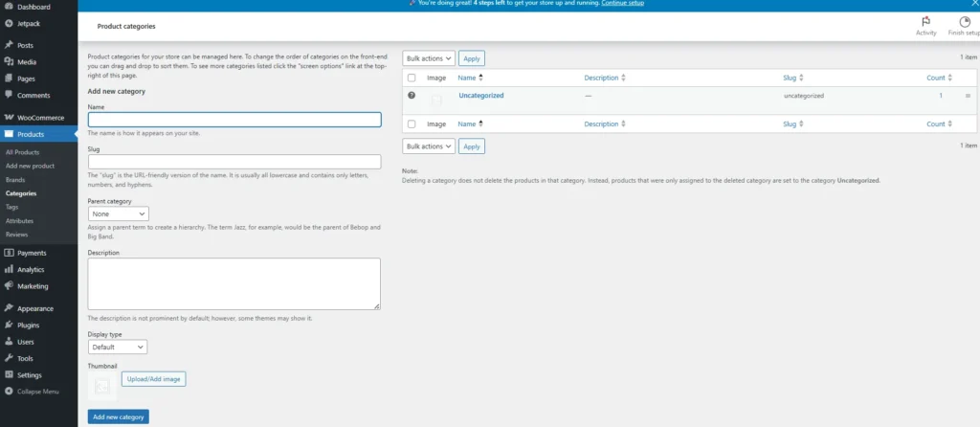This screenshot has width=980, height=427.
Task: Open the Display type dropdown
Action: click(118, 347)
